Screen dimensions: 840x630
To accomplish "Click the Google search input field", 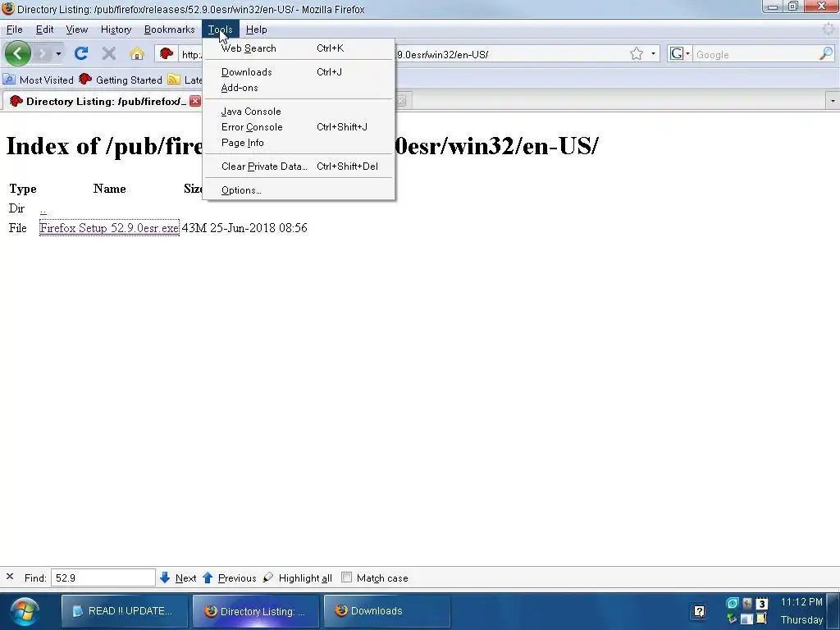I will click(756, 54).
